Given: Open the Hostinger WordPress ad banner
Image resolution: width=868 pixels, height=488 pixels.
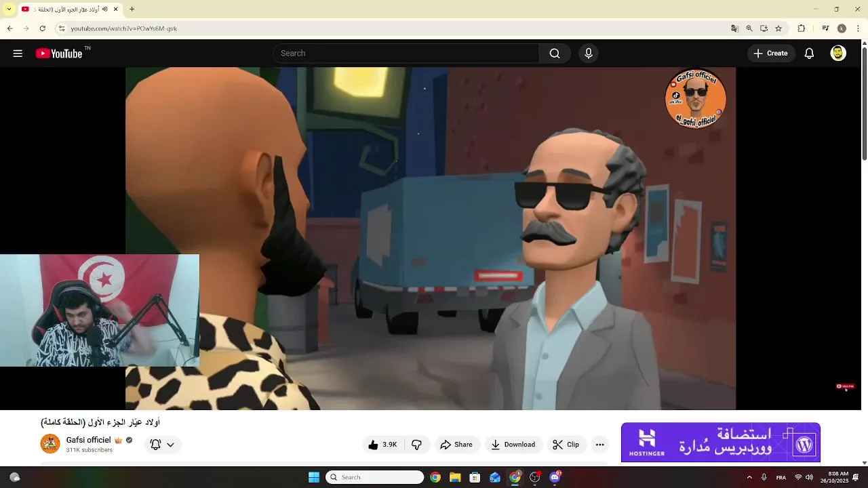Looking at the screenshot, I should [x=721, y=442].
